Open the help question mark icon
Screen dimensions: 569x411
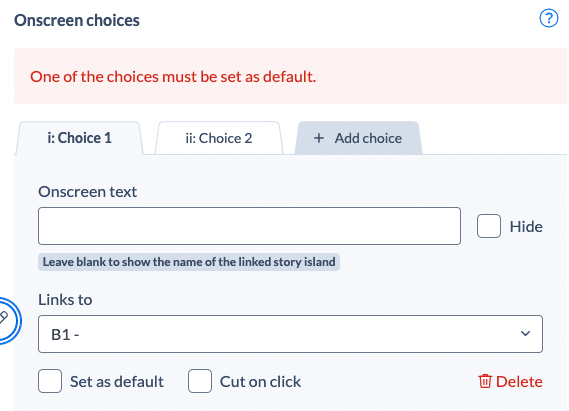(549, 18)
